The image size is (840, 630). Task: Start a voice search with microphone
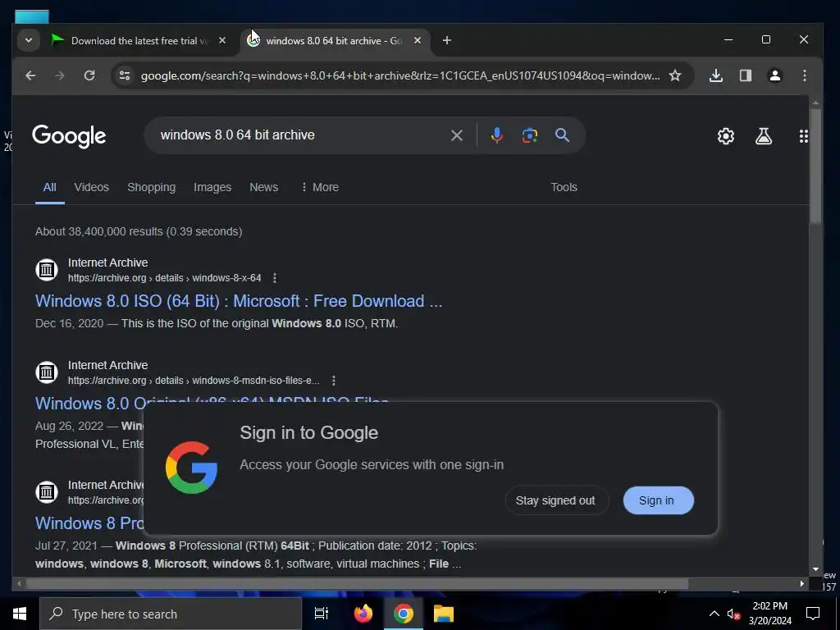point(496,135)
